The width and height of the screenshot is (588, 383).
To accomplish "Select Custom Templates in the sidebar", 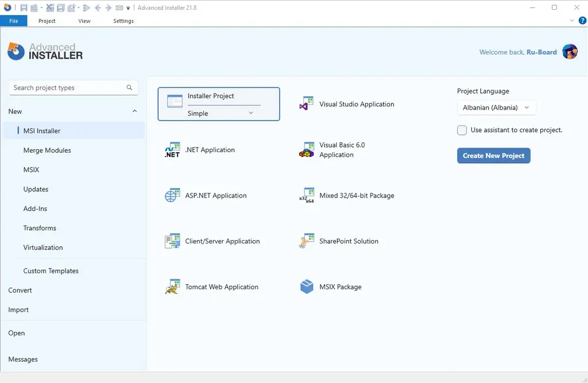I will [51, 271].
